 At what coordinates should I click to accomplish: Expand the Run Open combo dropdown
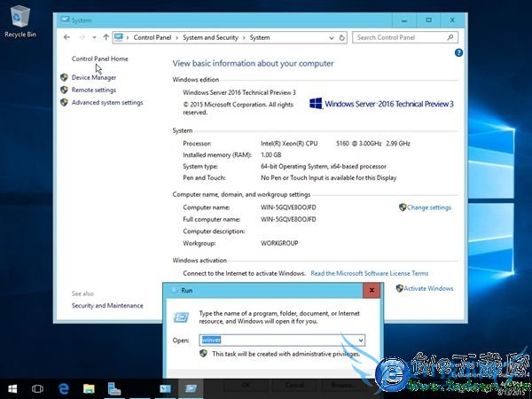coord(361,340)
